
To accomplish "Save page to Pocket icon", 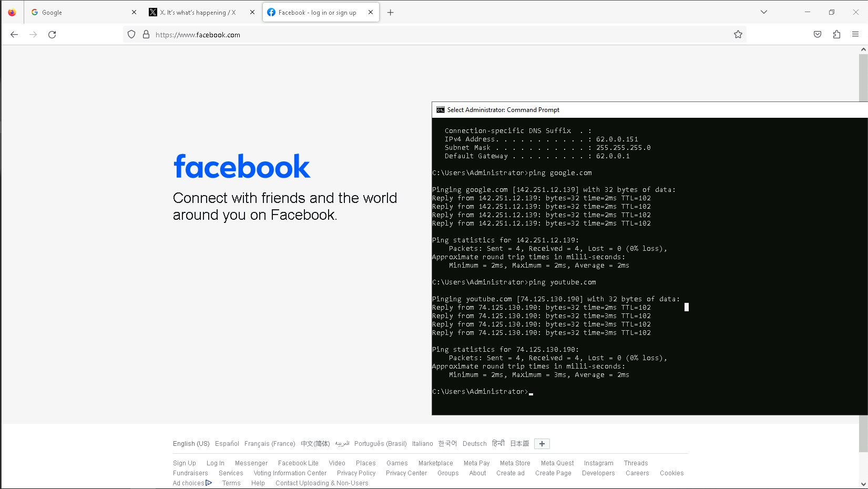I will [x=818, y=35].
